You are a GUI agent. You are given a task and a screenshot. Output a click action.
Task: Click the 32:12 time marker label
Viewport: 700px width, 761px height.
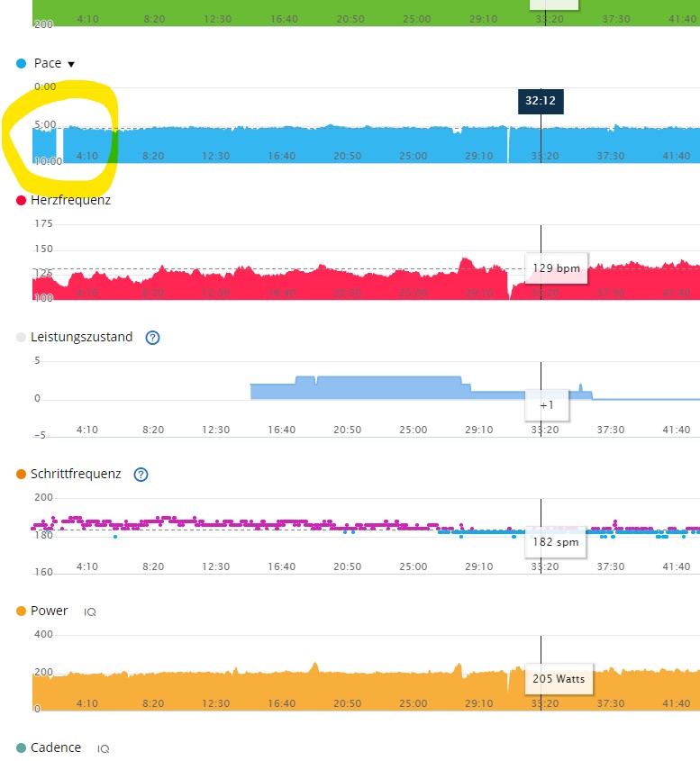click(x=540, y=101)
